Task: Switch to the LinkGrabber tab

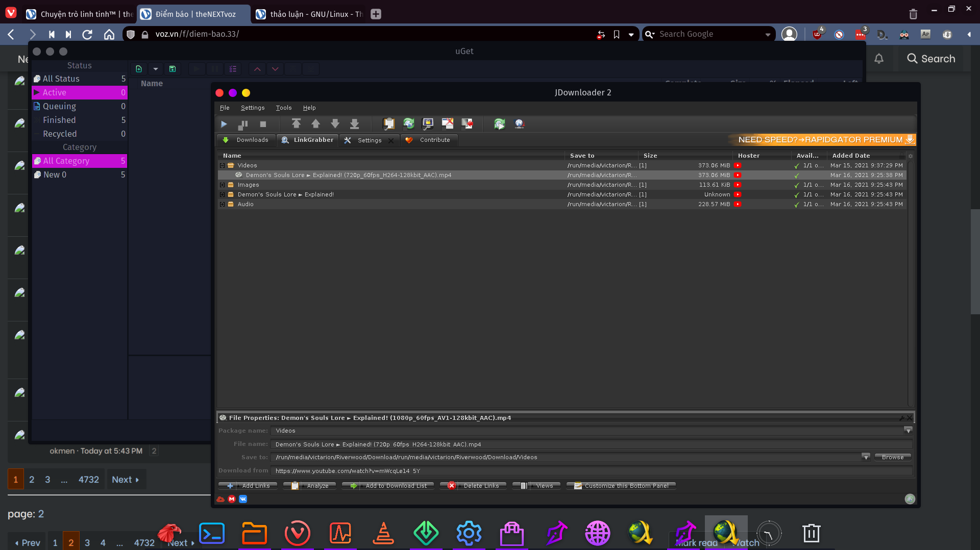Action: [x=307, y=140]
